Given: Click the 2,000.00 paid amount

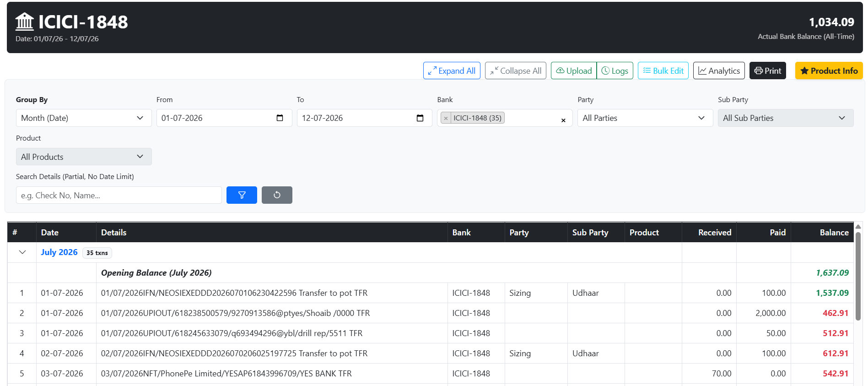Looking at the screenshot, I should point(771,313).
